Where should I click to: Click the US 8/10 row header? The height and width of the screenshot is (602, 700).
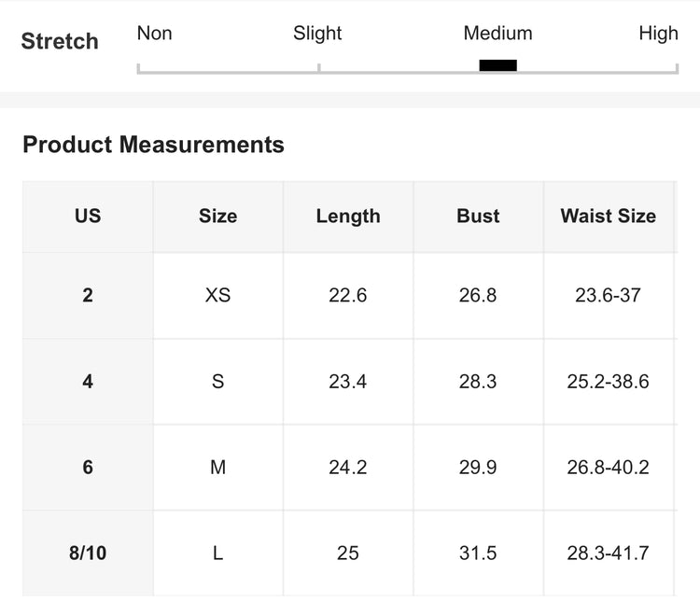88,553
